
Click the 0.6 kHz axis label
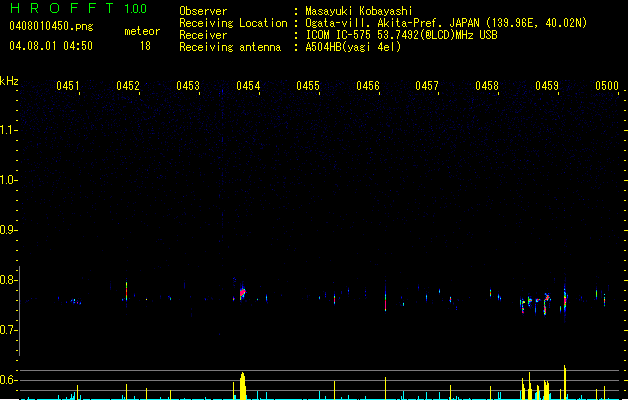pyautogui.click(x=8, y=380)
